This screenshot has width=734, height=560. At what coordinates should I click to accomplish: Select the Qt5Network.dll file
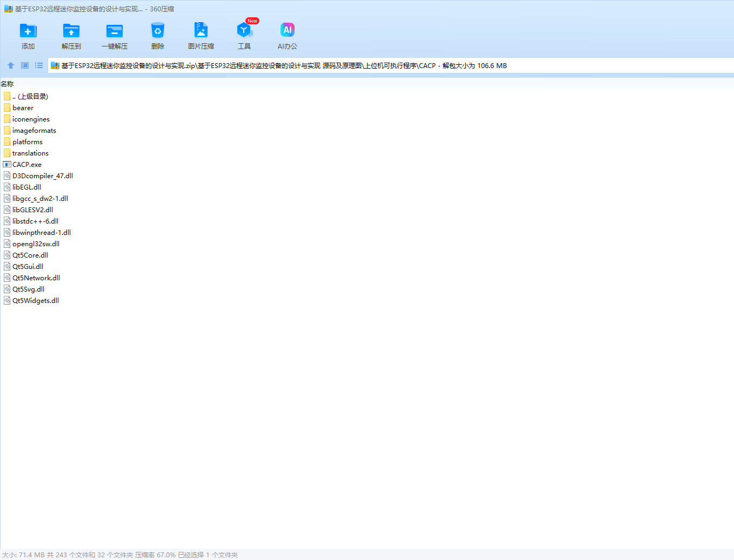click(x=31, y=278)
